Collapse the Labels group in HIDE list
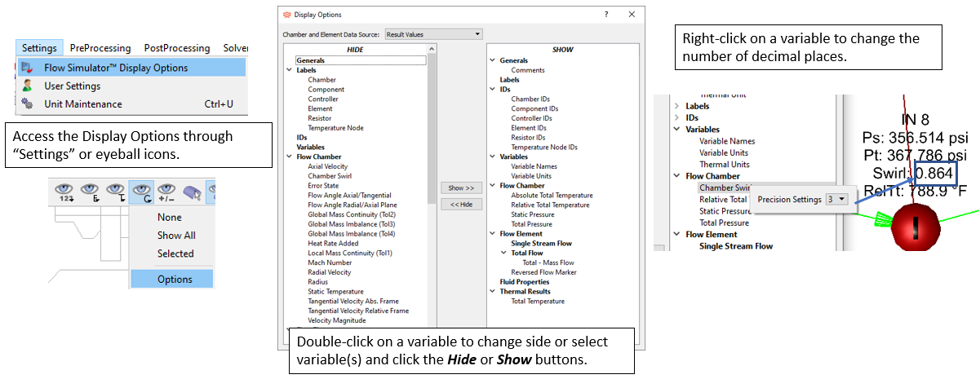 (290, 70)
